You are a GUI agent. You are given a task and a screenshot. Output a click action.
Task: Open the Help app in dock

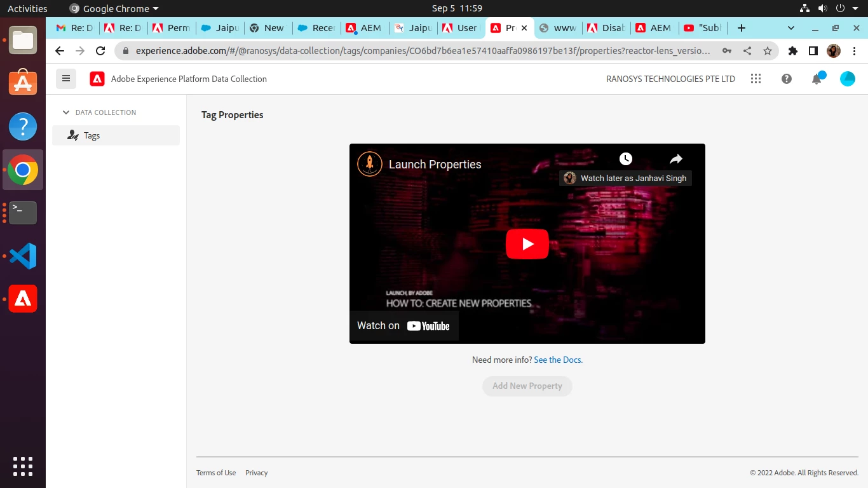[x=23, y=126]
